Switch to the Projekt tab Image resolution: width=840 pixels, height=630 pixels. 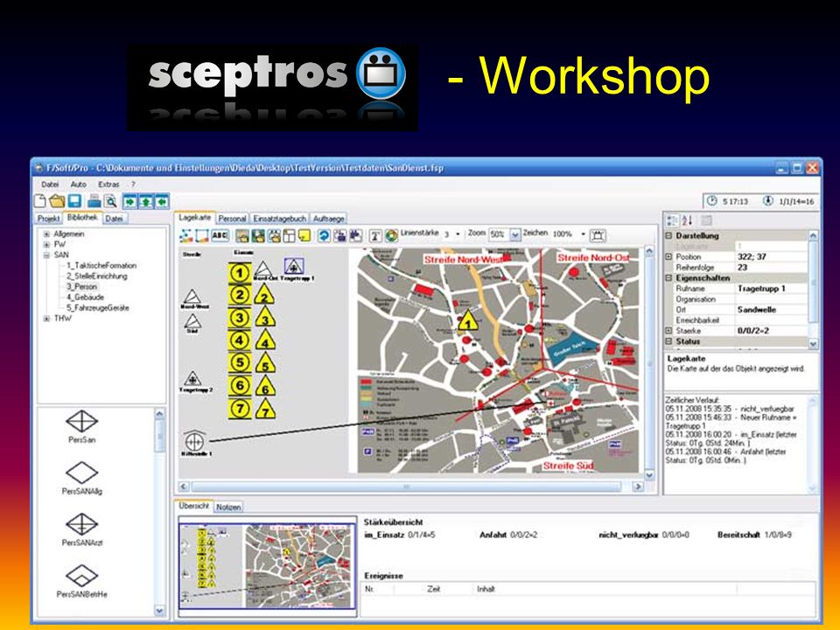click(48, 219)
